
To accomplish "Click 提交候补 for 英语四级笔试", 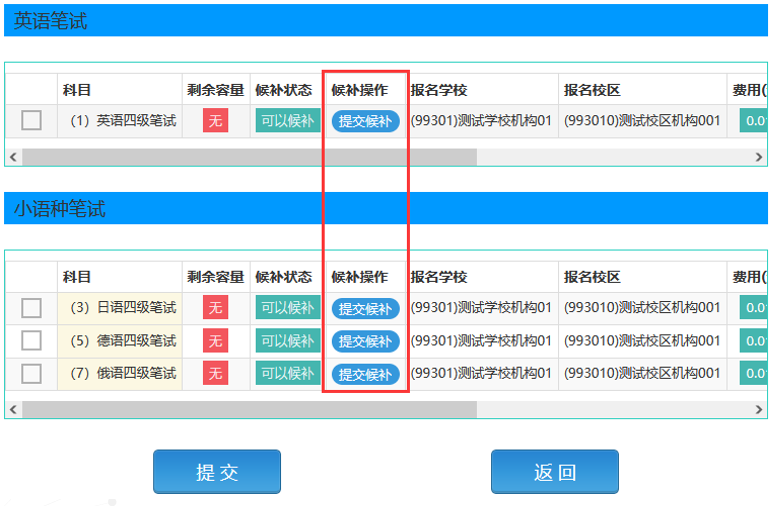I will tap(365, 121).
